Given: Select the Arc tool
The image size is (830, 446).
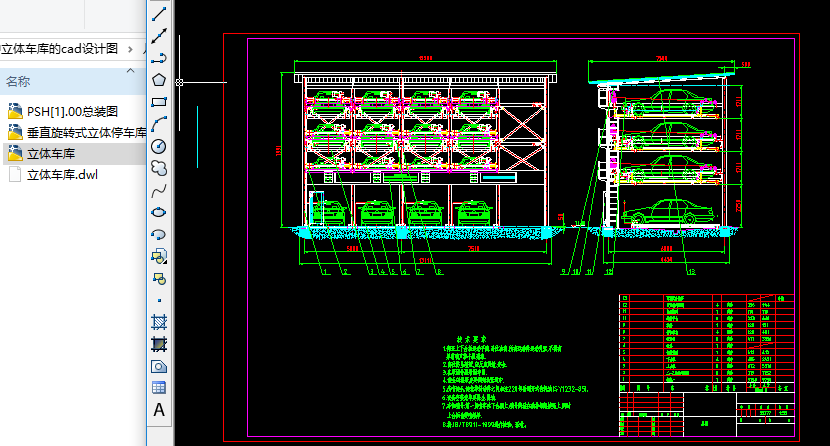Looking at the screenshot, I should click(159, 124).
